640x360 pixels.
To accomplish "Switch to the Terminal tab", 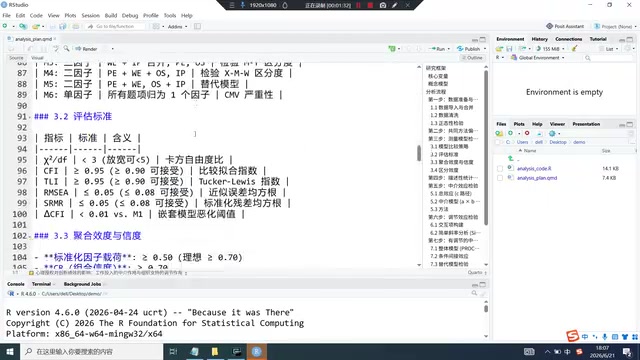I will (41, 284).
